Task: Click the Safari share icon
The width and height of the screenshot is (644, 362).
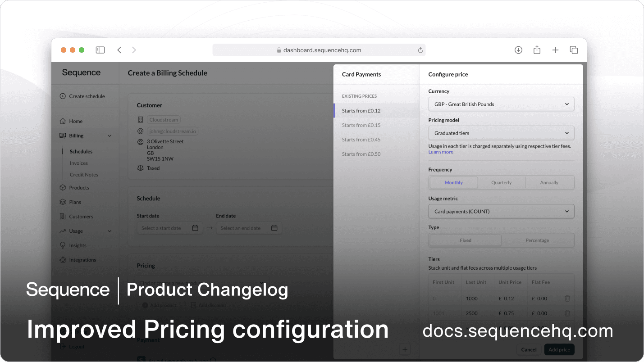Action: pyautogui.click(x=537, y=50)
